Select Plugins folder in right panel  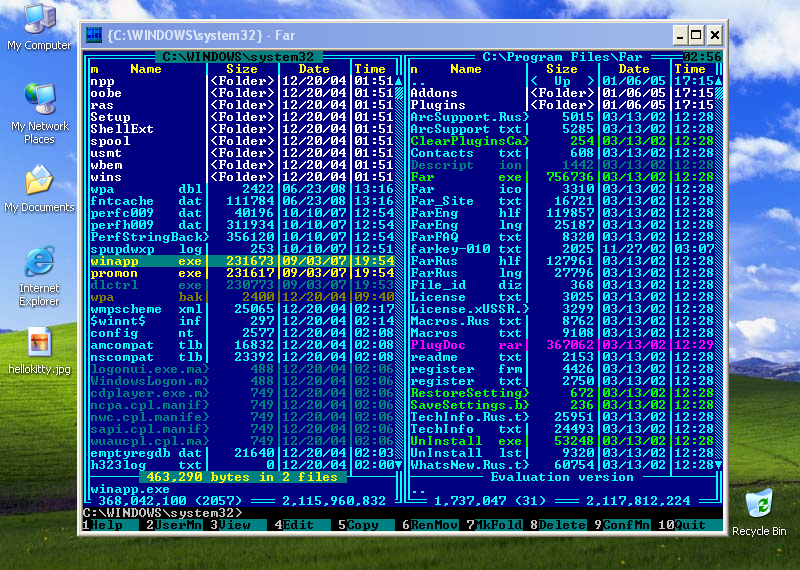pyautogui.click(x=562, y=105)
